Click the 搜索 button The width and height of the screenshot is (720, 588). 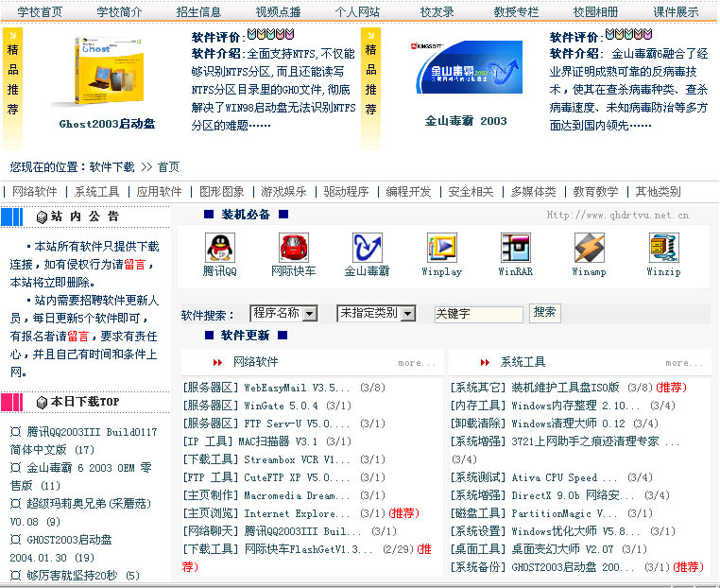click(544, 313)
